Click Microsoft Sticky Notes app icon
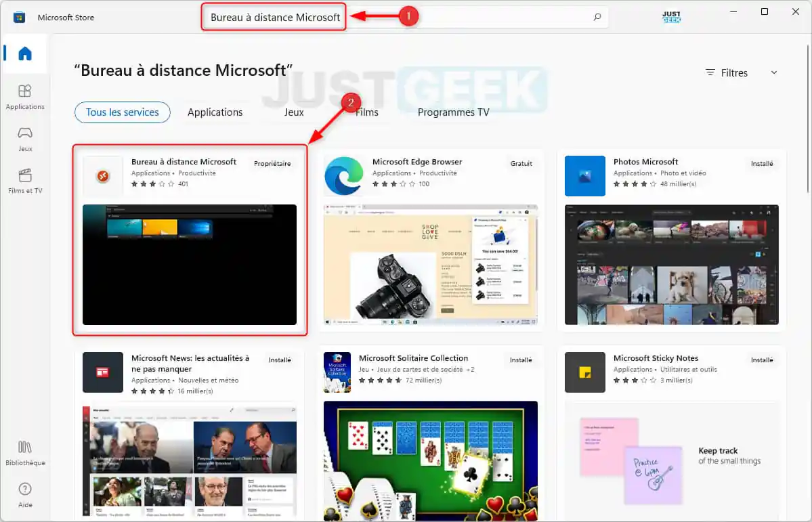This screenshot has width=812, height=522. (585, 372)
